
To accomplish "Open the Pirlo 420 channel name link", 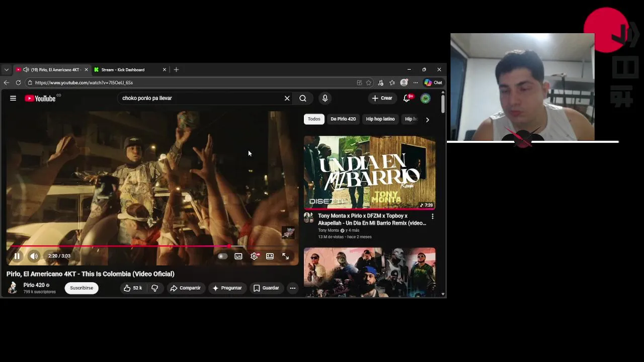I will click(x=34, y=285).
